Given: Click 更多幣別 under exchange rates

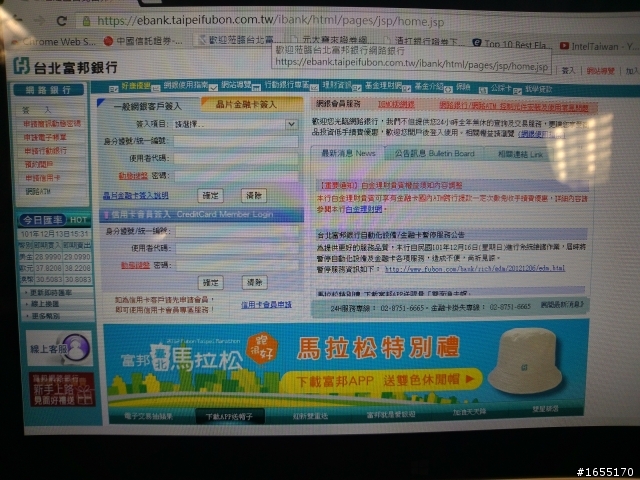Looking at the screenshot, I should [46, 316].
